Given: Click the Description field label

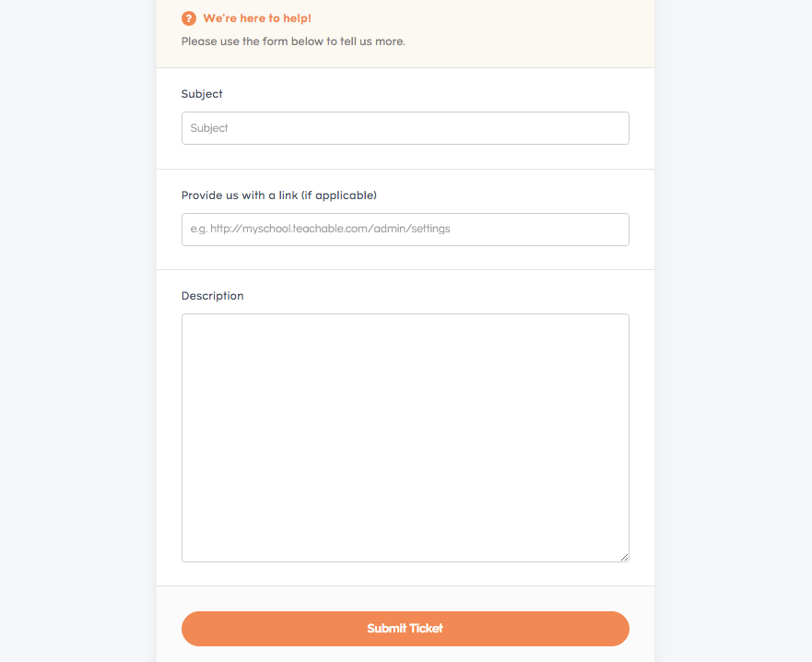Looking at the screenshot, I should coord(212,296).
